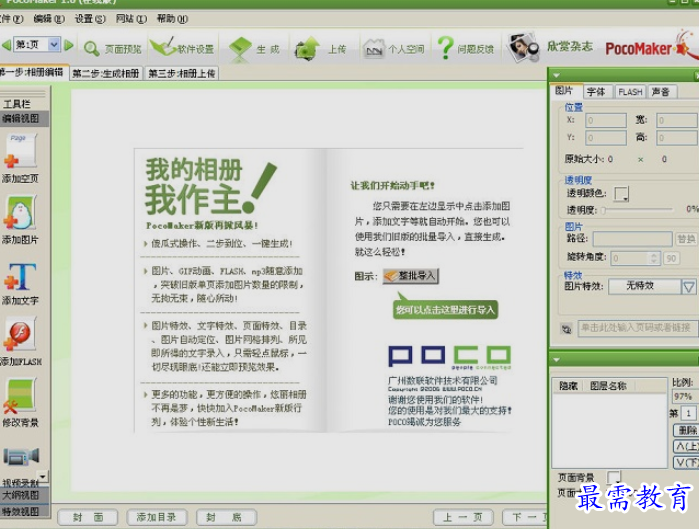Image resolution: width=699 pixels, height=529 pixels.
Task: Select the 编辑视图 sidebar section
Action: 24,119
